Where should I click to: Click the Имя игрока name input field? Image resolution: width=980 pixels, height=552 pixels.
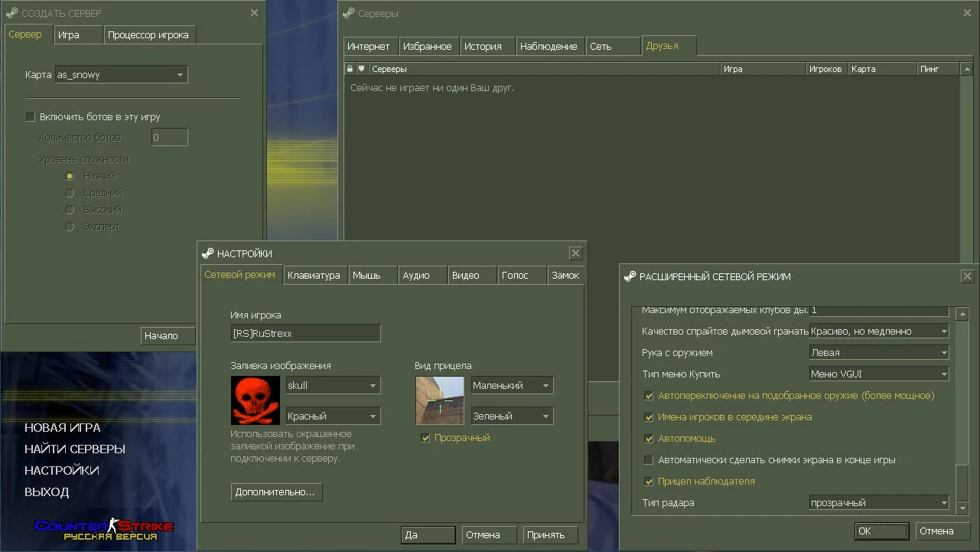click(x=305, y=333)
